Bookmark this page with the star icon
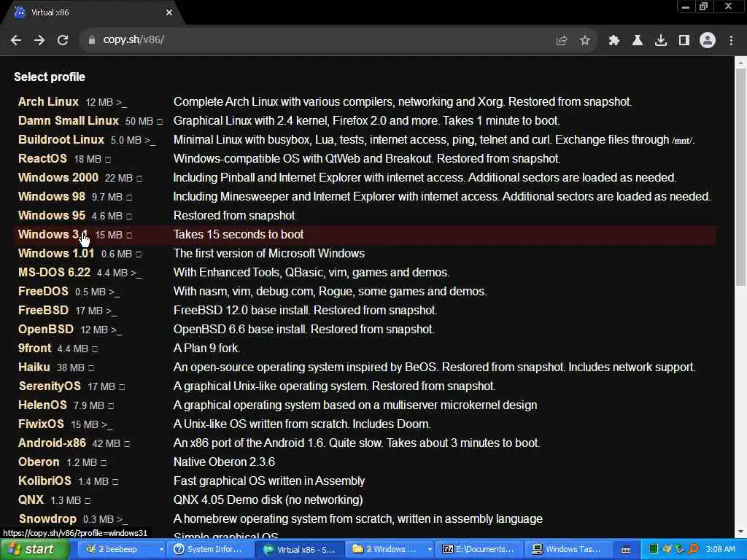 click(585, 41)
